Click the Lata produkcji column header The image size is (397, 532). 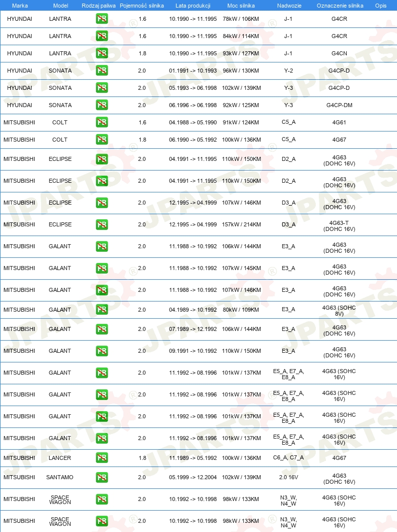pos(193,6)
